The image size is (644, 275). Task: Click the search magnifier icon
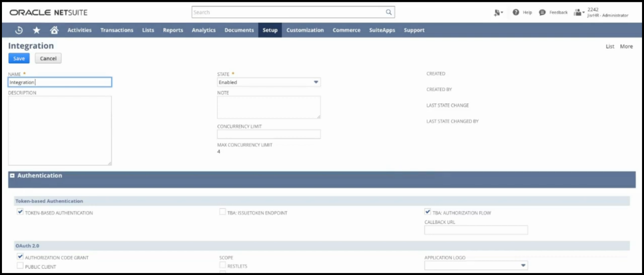click(x=388, y=12)
